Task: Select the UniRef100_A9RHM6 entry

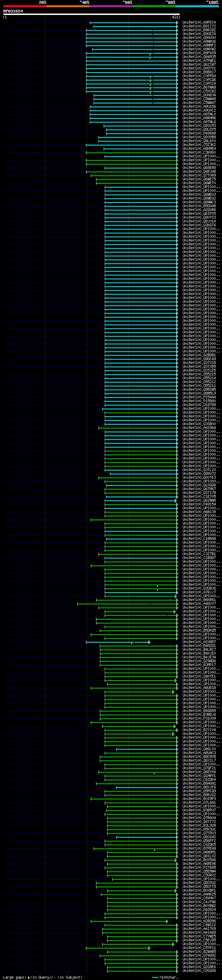Action: click(199, 118)
